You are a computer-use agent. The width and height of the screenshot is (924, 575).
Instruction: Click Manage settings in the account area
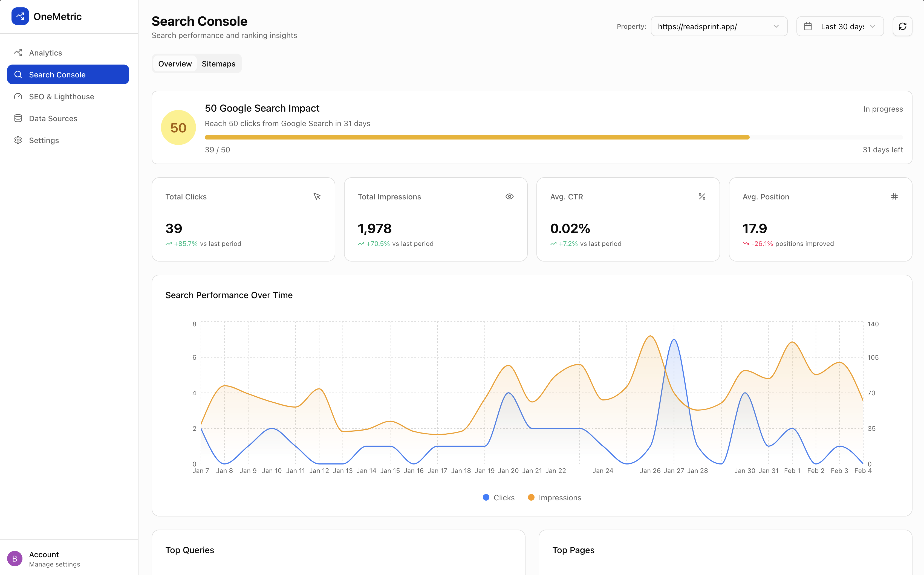tap(54, 564)
